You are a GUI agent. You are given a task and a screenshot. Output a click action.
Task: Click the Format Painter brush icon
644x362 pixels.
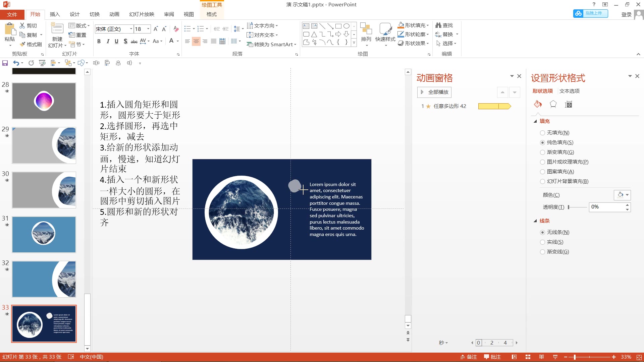pyautogui.click(x=22, y=44)
